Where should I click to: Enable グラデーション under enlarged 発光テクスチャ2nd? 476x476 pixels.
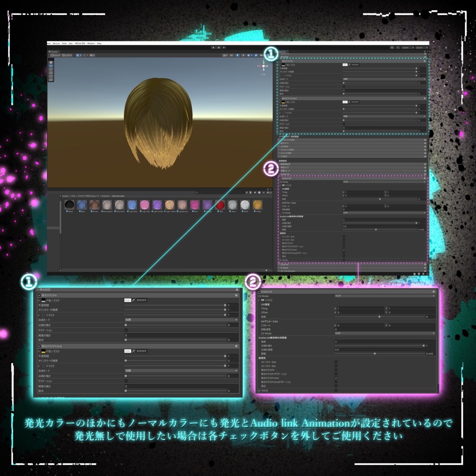(x=126, y=381)
